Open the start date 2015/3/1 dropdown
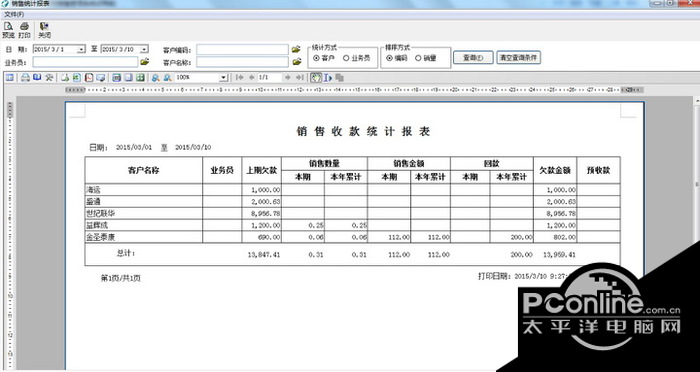This screenshot has width=700, height=372. pyautogui.click(x=81, y=49)
